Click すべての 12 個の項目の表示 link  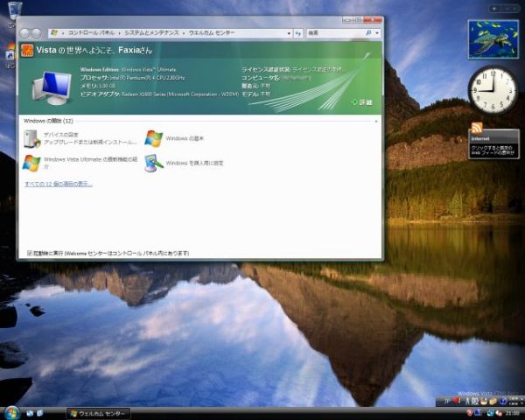[59, 185]
